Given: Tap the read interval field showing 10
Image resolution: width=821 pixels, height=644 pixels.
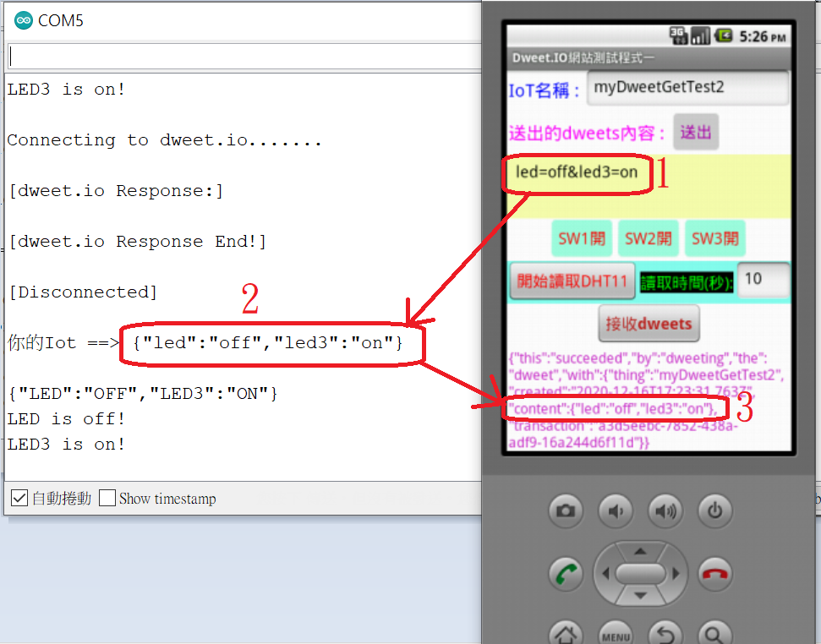Looking at the screenshot, I should [764, 281].
